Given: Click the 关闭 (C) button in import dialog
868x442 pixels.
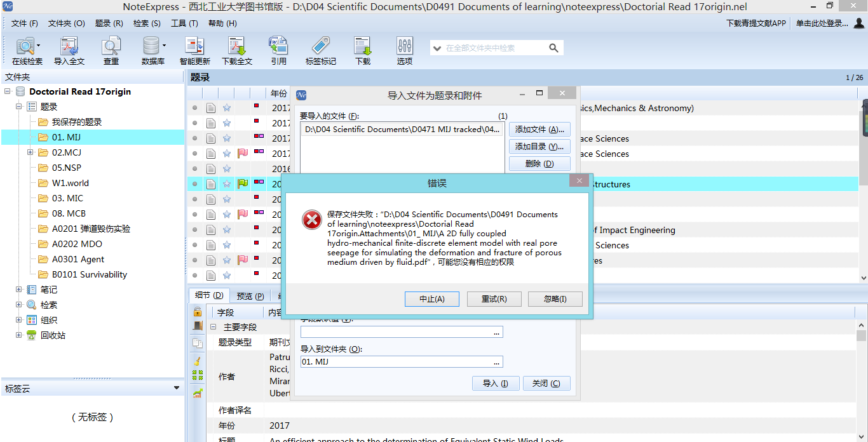Looking at the screenshot, I should [x=546, y=384].
